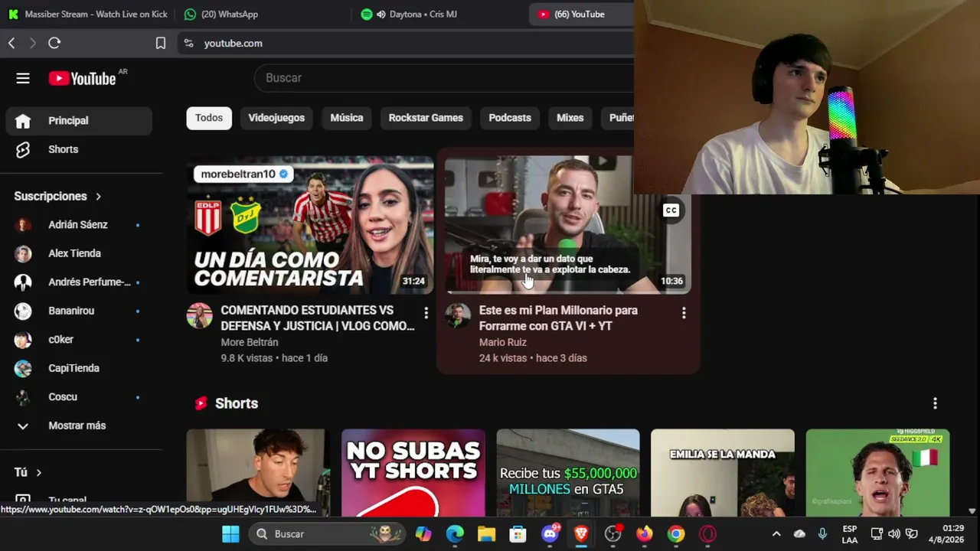Go back with the browser back arrow
Viewport: 980px width, 551px height.
pyautogui.click(x=11, y=43)
